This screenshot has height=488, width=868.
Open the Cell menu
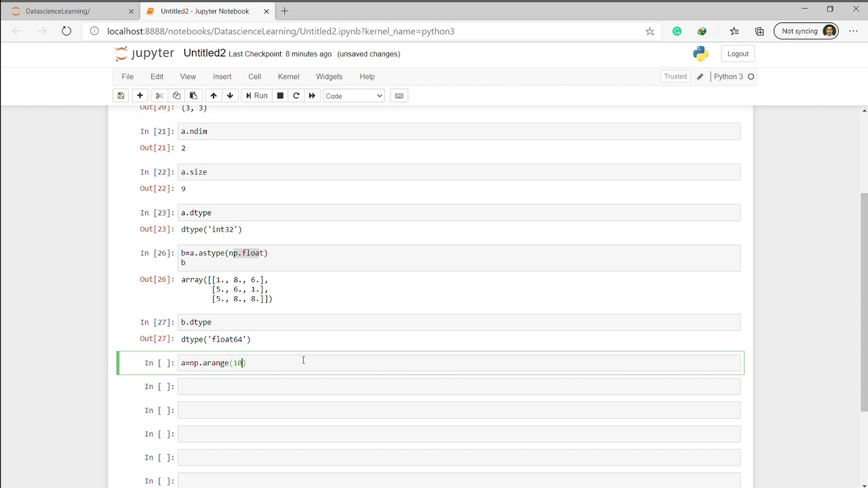point(255,77)
